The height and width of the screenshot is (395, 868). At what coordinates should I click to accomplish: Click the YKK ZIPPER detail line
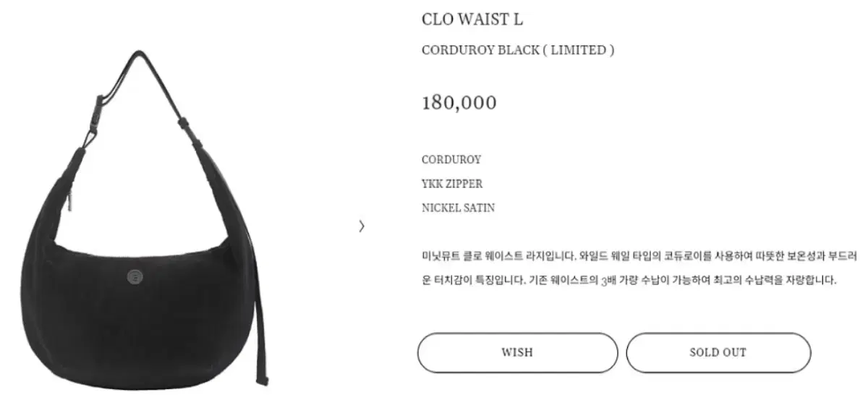pyautogui.click(x=452, y=184)
